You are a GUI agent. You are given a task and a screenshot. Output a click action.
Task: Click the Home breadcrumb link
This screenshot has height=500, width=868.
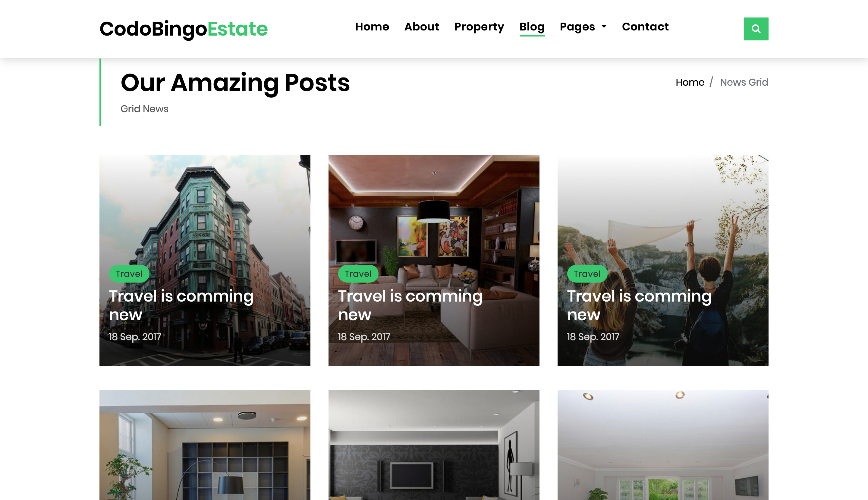pos(690,82)
